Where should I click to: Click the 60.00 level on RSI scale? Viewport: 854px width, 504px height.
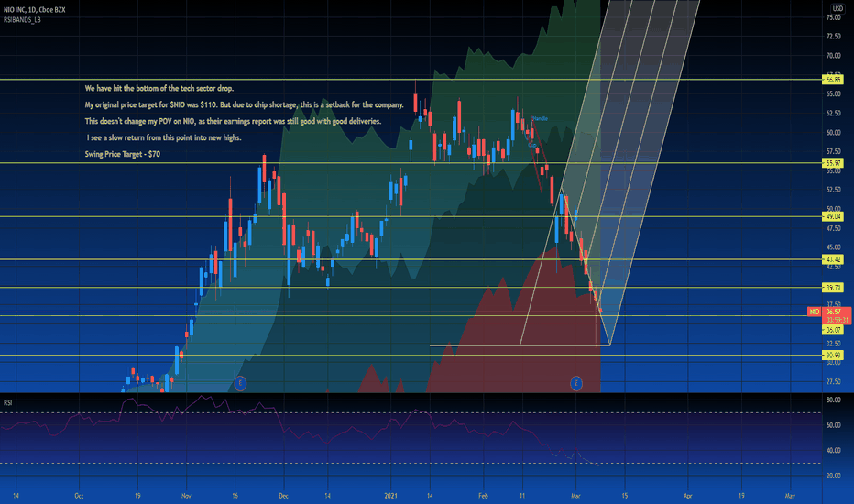click(x=833, y=425)
